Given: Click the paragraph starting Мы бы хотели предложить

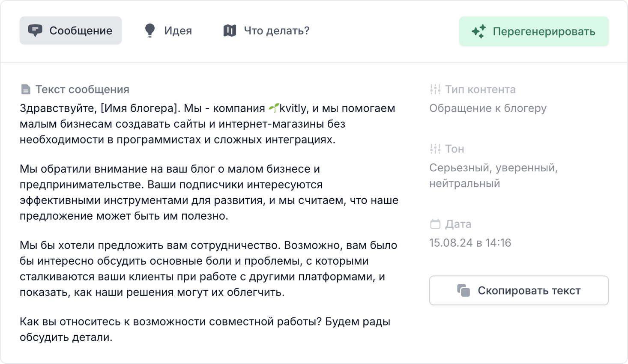Looking at the screenshot, I should point(209,269).
